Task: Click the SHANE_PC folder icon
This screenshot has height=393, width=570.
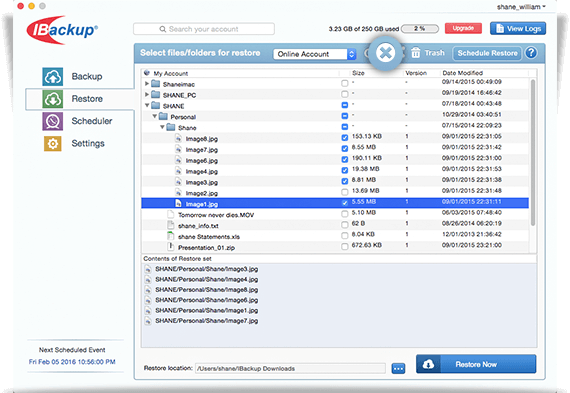Action: tap(156, 95)
